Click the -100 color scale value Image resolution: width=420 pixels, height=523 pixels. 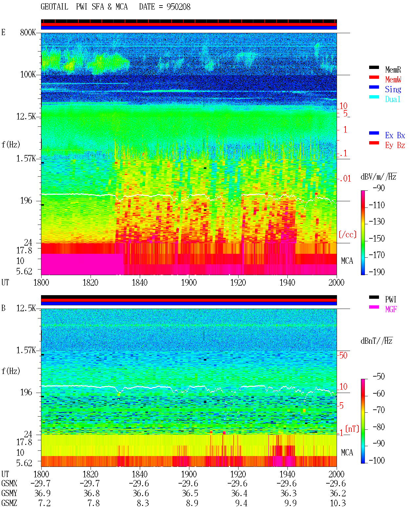377,460
